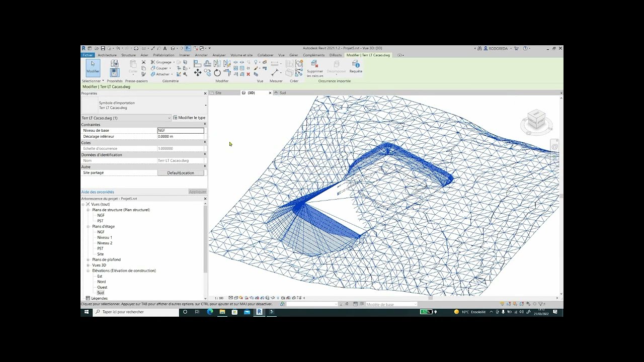Open Microsoft Edge from taskbar
This screenshot has height=362, width=644.
[x=210, y=312]
